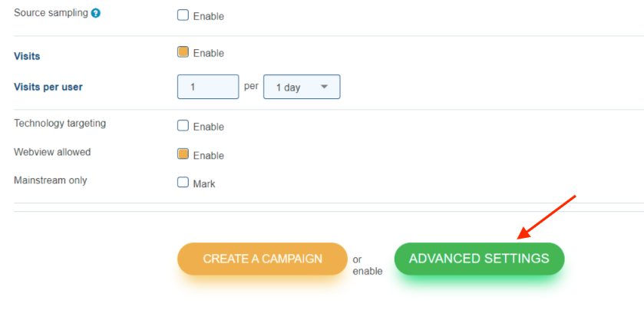Click the help icon beside Source sampling

[96, 13]
